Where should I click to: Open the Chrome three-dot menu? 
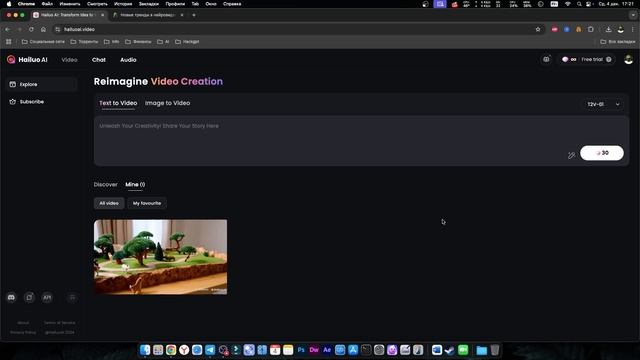[633, 29]
